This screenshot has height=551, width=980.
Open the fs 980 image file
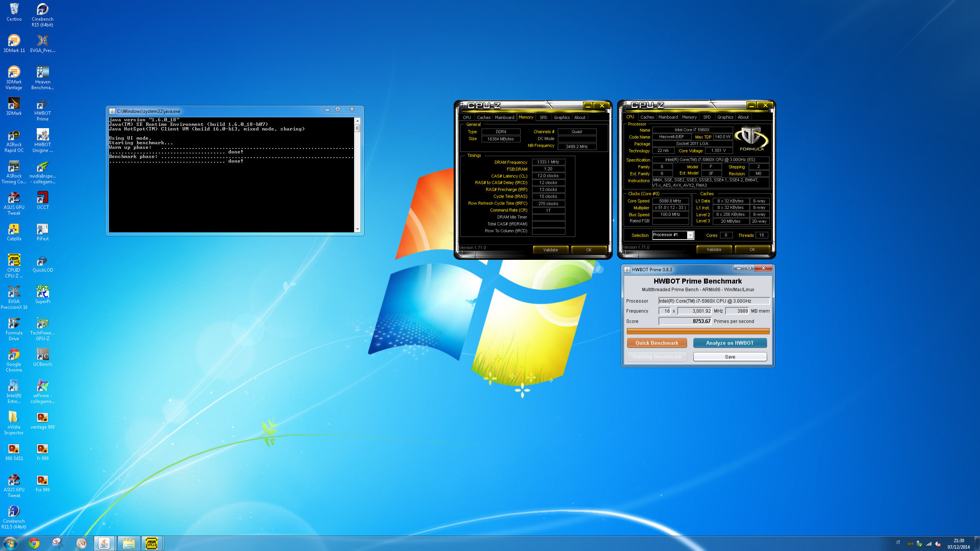(x=42, y=452)
